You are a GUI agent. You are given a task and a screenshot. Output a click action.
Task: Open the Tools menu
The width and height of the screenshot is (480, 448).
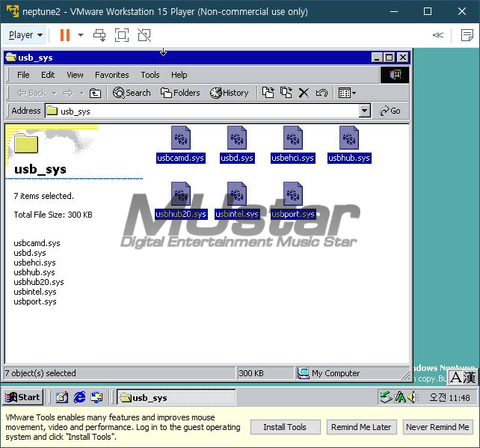click(150, 75)
